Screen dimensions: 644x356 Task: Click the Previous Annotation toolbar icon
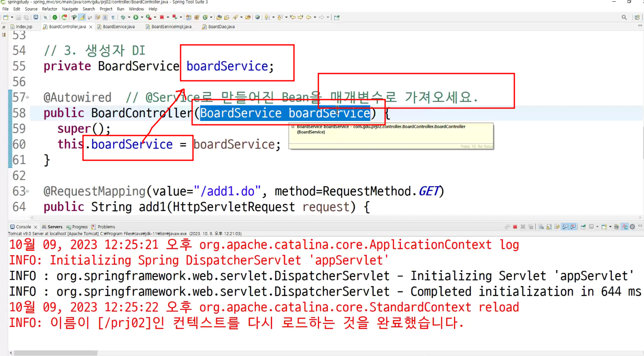pos(280,18)
